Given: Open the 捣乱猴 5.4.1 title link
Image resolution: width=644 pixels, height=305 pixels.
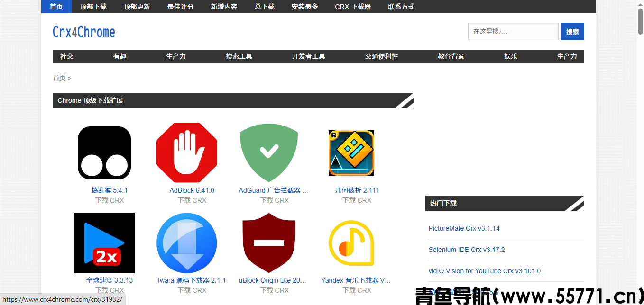Looking at the screenshot, I should [110, 190].
